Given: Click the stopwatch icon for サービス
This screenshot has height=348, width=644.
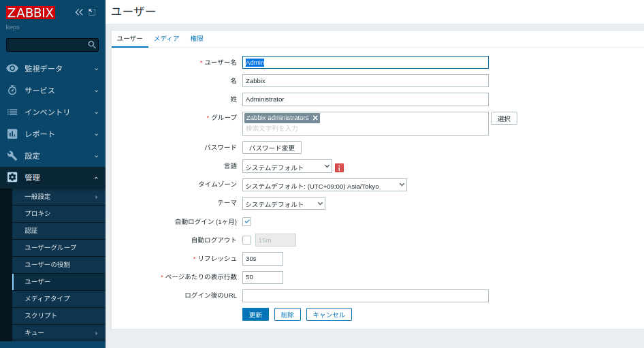Looking at the screenshot, I should point(12,90).
